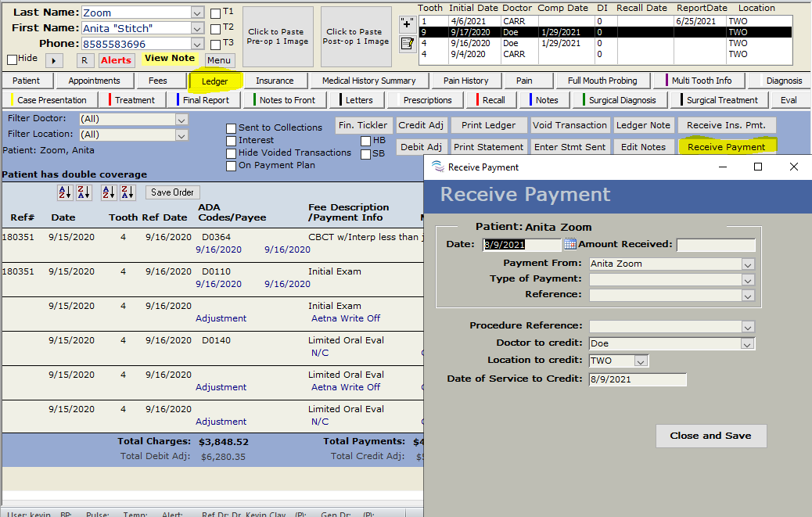
Task: Check Hide Voided Transactions
Action: [232, 153]
